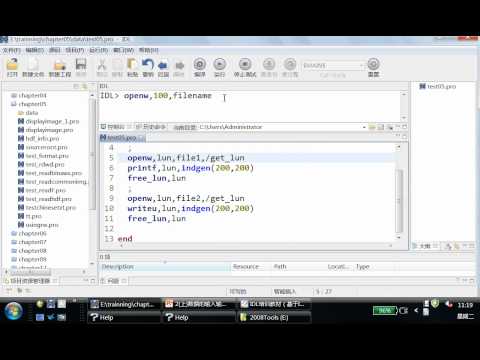Image resolution: width=480 pixels, height=360 pixels.
Task: Click code line 5 'openw,lun,file1,/get_lun'
Action: 186,158
